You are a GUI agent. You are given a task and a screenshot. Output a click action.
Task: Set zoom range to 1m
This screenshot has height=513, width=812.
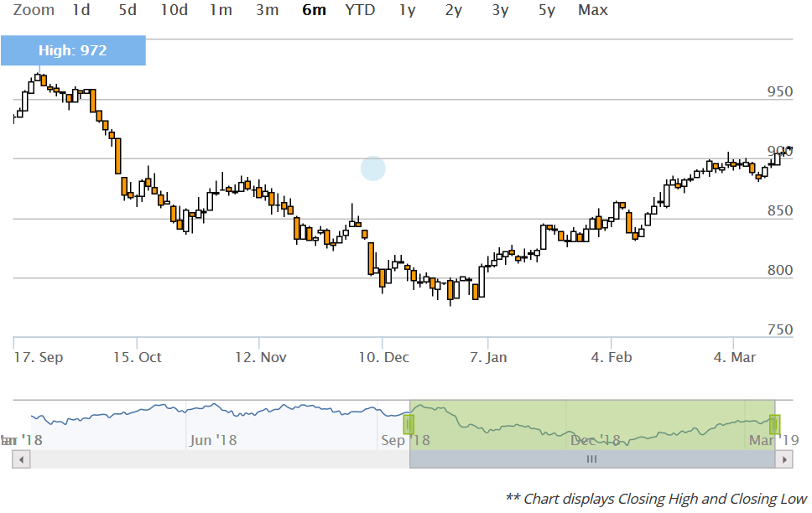tap(221, 10)
